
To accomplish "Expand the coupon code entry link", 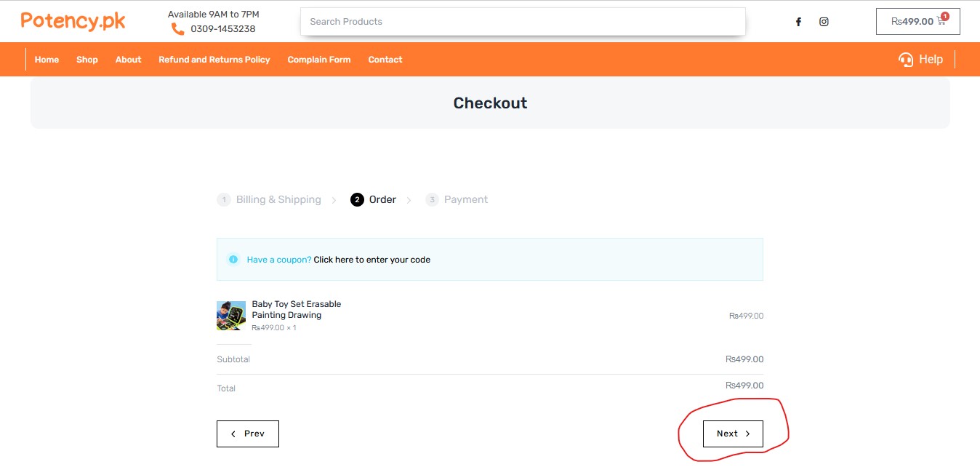I will pyautogui.click(x=371, y=260).
